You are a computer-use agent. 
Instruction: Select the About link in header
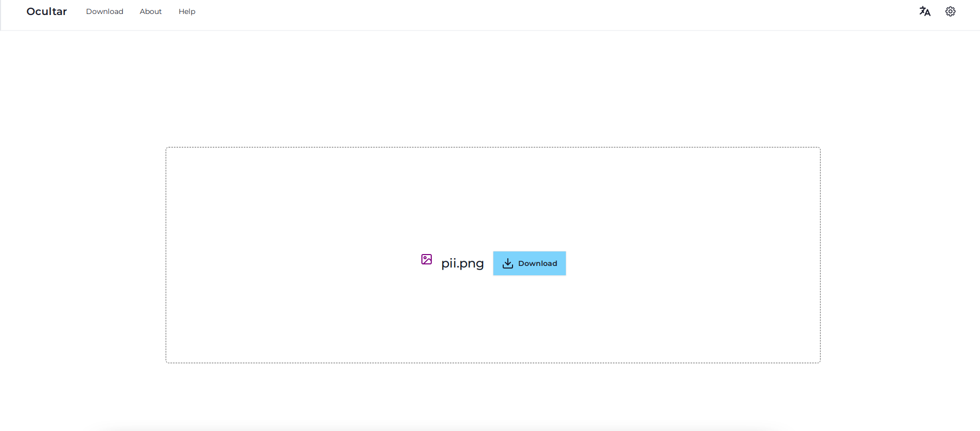151,11
